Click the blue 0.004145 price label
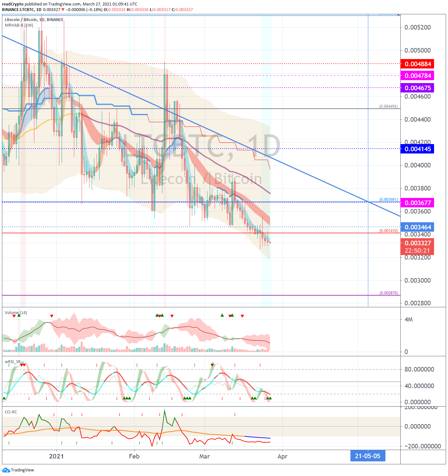 click(x=417, y=149)
